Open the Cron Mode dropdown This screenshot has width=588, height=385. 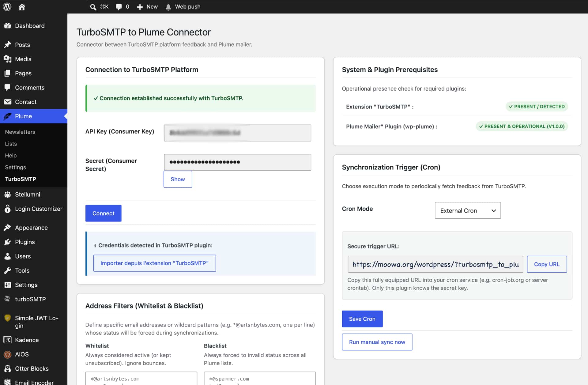pos(468,210)
